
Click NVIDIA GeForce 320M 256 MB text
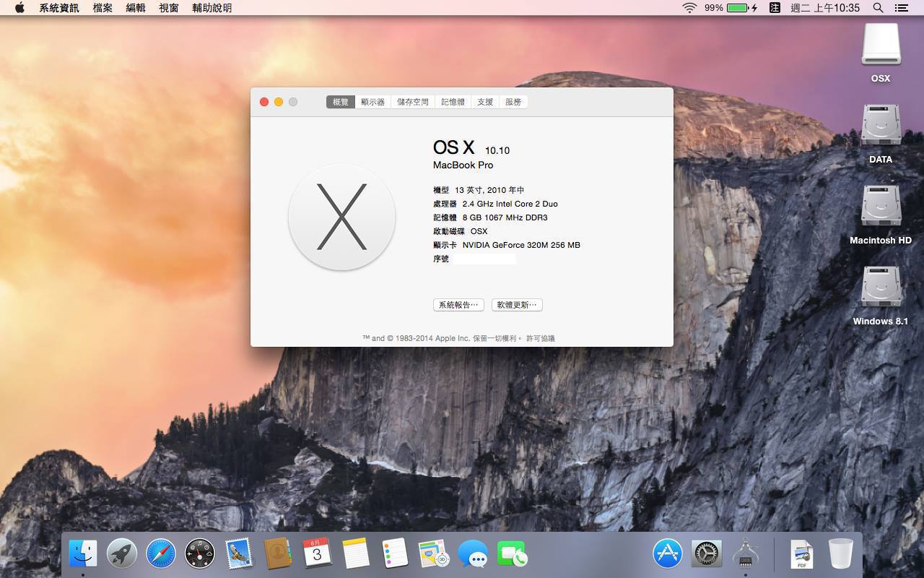(521, 245)
